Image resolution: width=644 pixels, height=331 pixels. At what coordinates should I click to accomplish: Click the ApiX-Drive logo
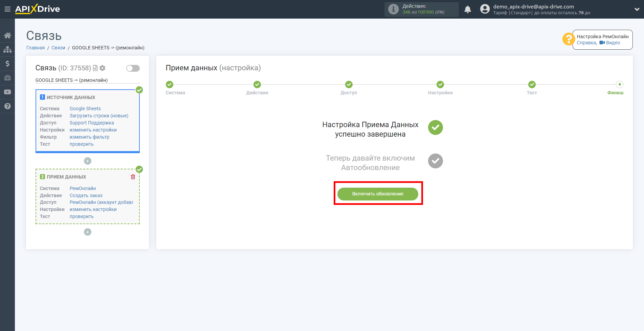tap(38, 9)
